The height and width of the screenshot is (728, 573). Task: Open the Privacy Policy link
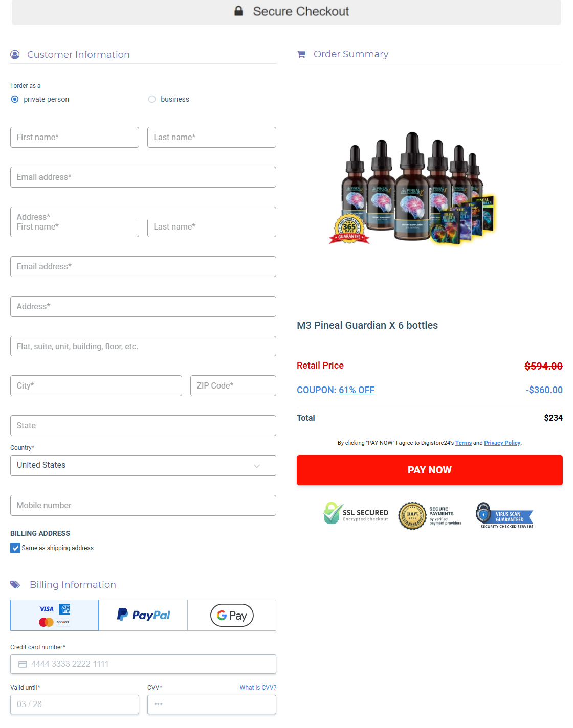tap(502, 443)
